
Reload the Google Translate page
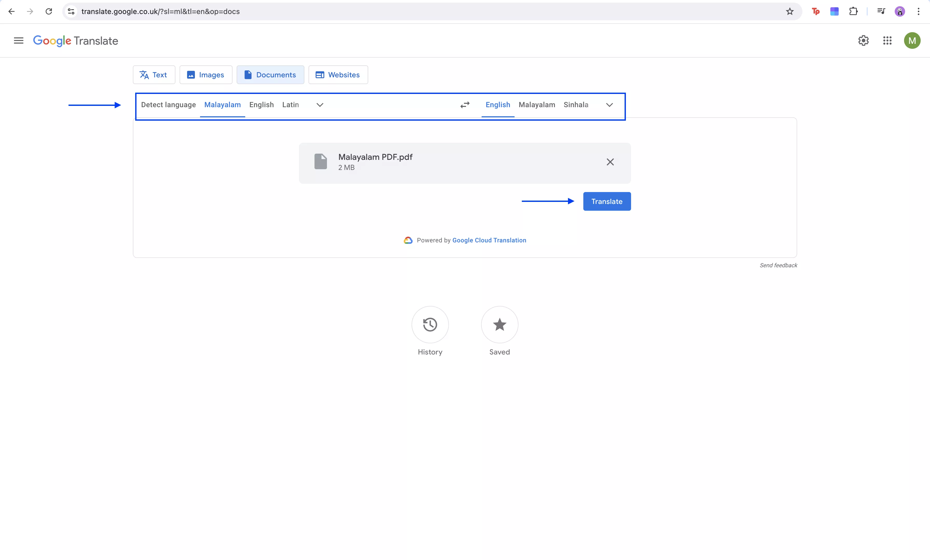point(49,11)
